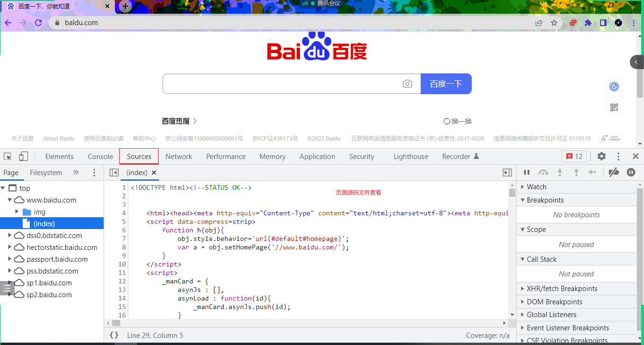The height and width of the screenshot is (345, 644).
Task: Switch to the Console tab
Action: tap(100, 156)
